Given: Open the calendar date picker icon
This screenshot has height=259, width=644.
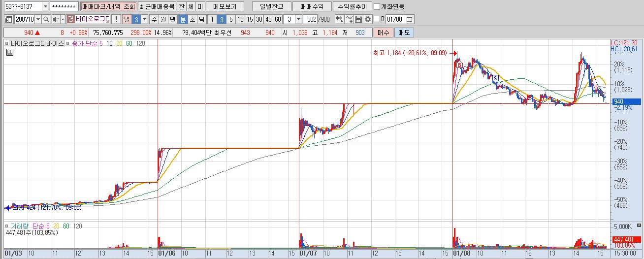Looking at the screenshot, I should [x=410, y=19].
